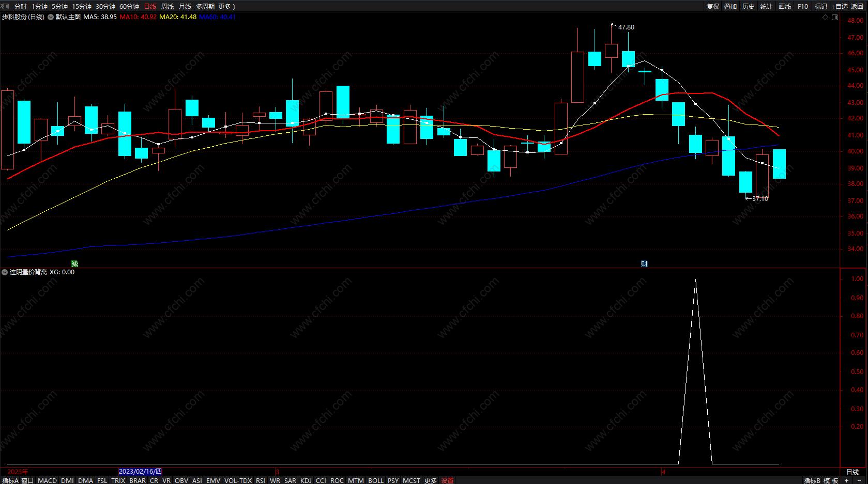Select the CR indicator
The image size is (868, 484).
point(154,480)
